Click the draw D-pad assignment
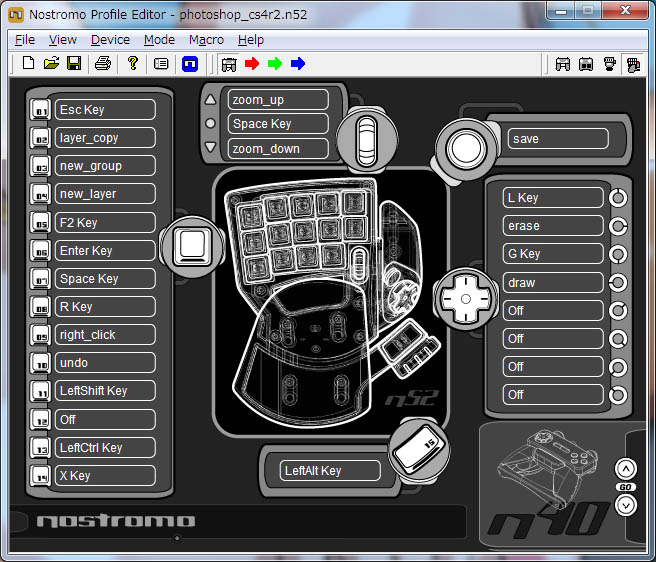The image size is (656, 562). coord(553,283)
